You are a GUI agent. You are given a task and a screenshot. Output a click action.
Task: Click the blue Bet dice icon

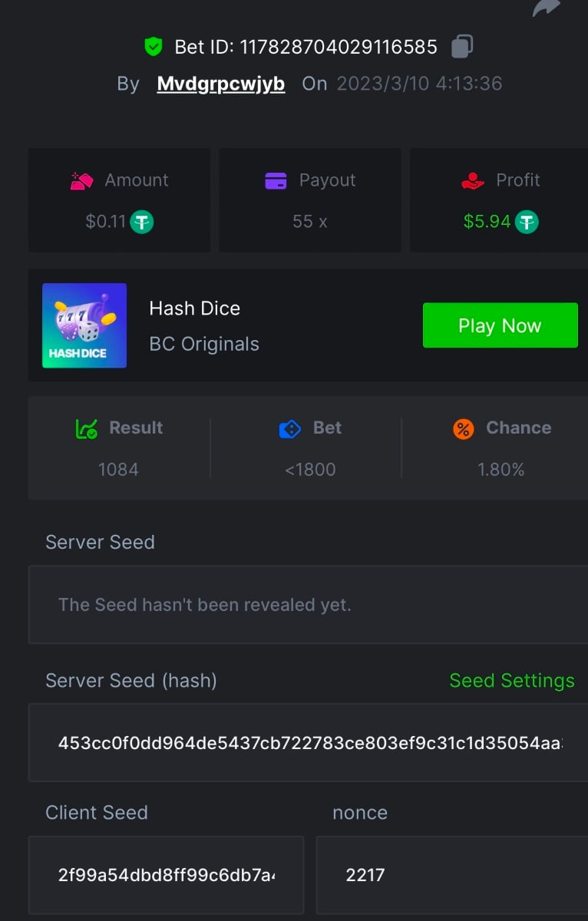[289, 428]
